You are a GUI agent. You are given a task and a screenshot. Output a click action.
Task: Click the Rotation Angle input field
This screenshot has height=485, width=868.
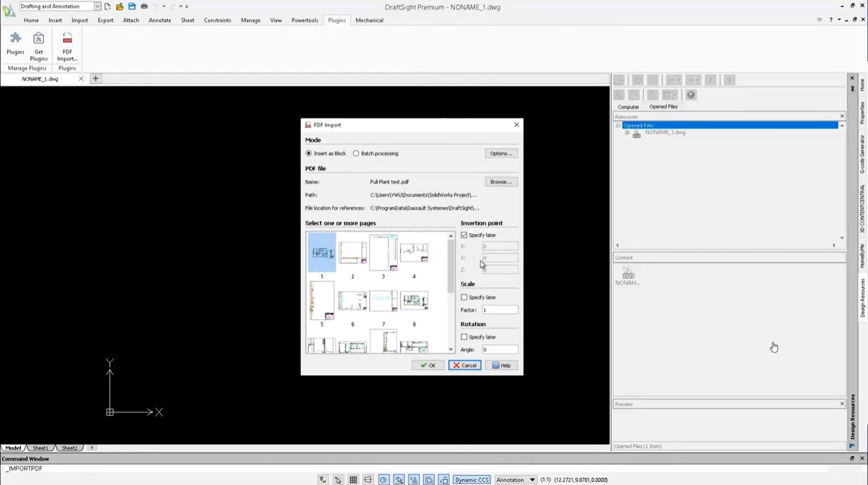tap(500, 350)
